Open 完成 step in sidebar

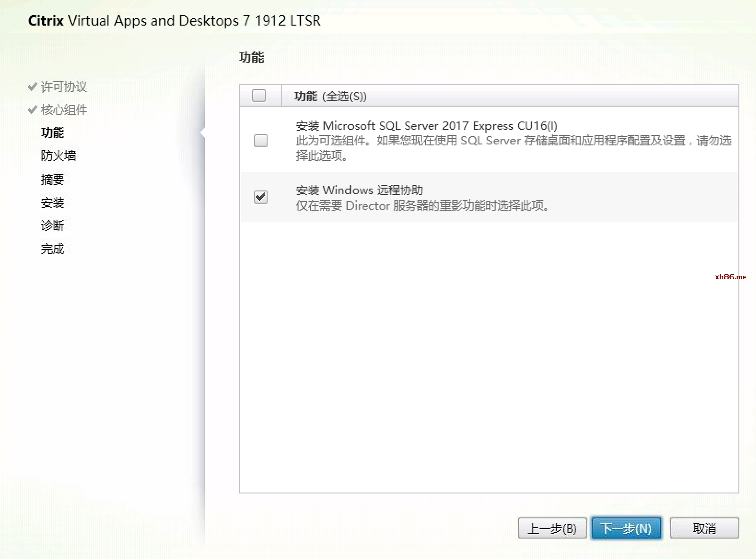52,249
